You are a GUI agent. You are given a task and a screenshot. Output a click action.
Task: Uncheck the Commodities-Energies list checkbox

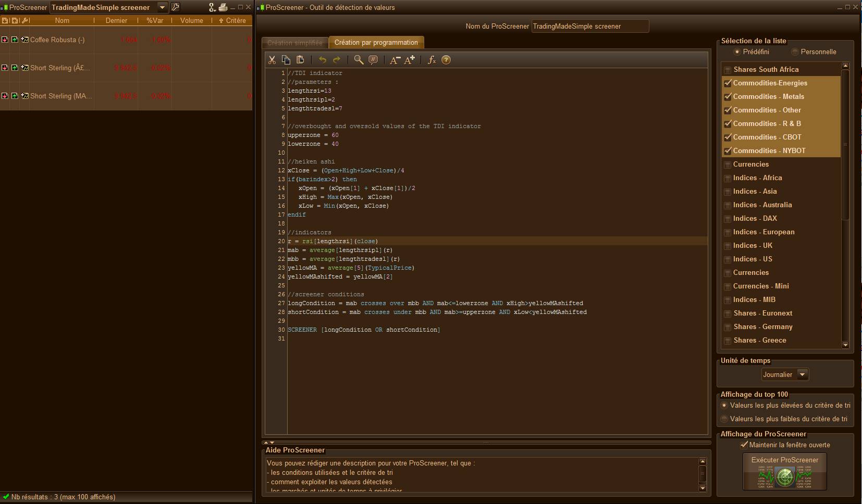click(728, 83)
